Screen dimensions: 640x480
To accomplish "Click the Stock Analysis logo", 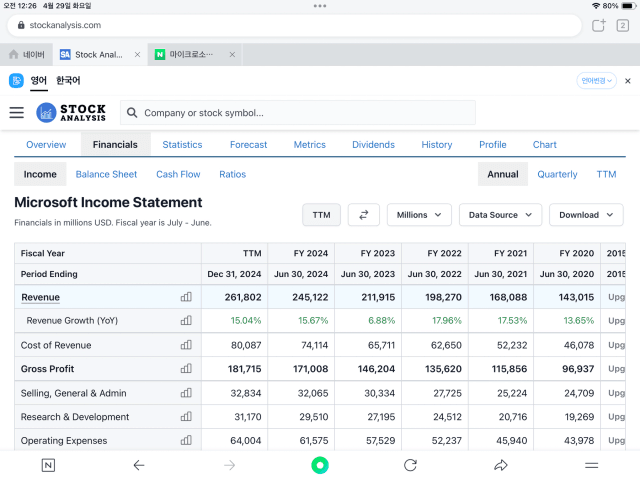I will (x=71, y=112).
